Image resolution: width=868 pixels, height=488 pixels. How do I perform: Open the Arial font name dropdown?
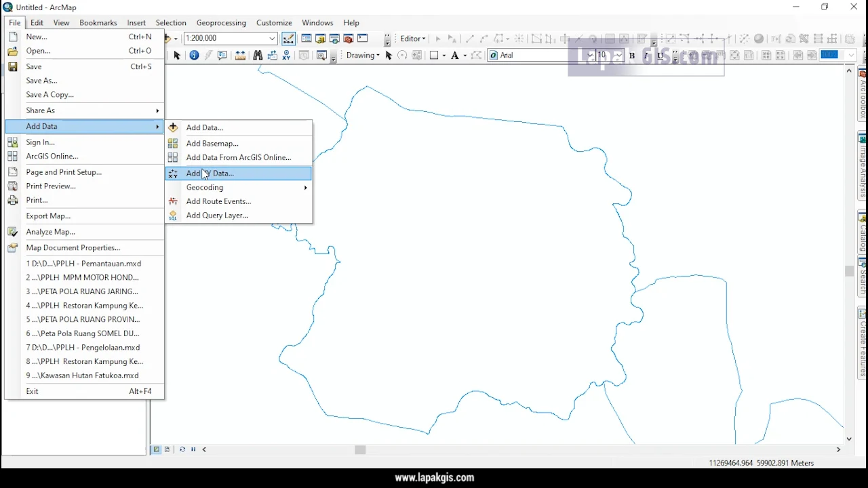coord(590,56)
